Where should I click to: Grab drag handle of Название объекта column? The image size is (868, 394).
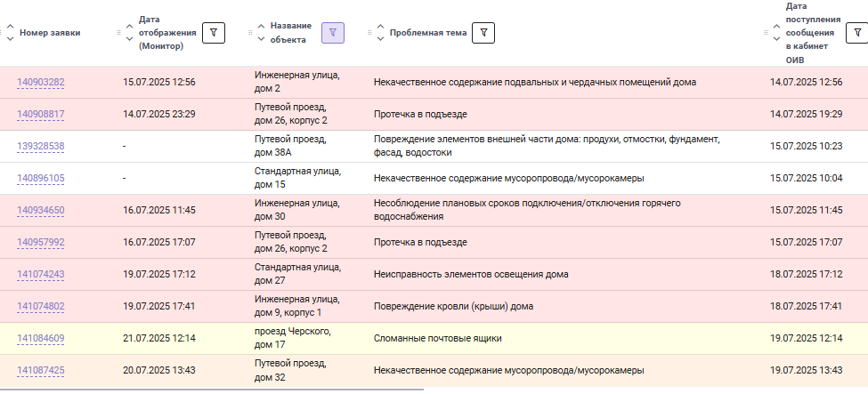[250, 33]
